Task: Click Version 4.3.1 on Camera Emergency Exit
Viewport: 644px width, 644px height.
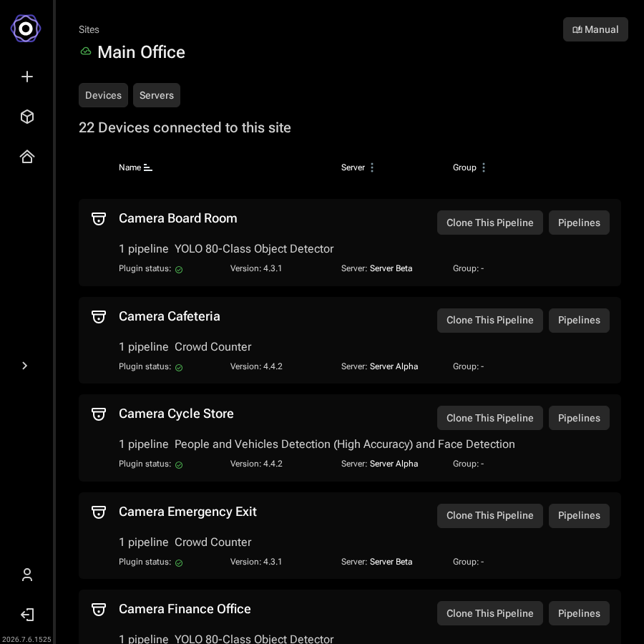Action: (x=256, y=562)
